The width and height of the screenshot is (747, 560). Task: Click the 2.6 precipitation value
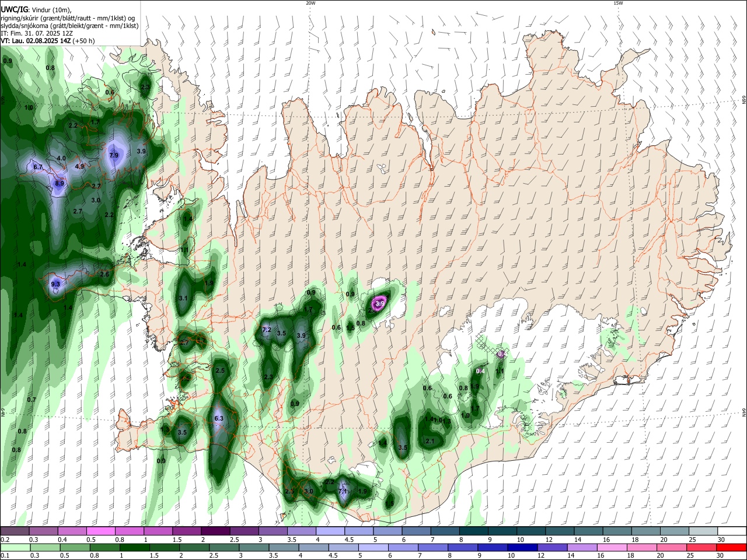click(105, 274)
